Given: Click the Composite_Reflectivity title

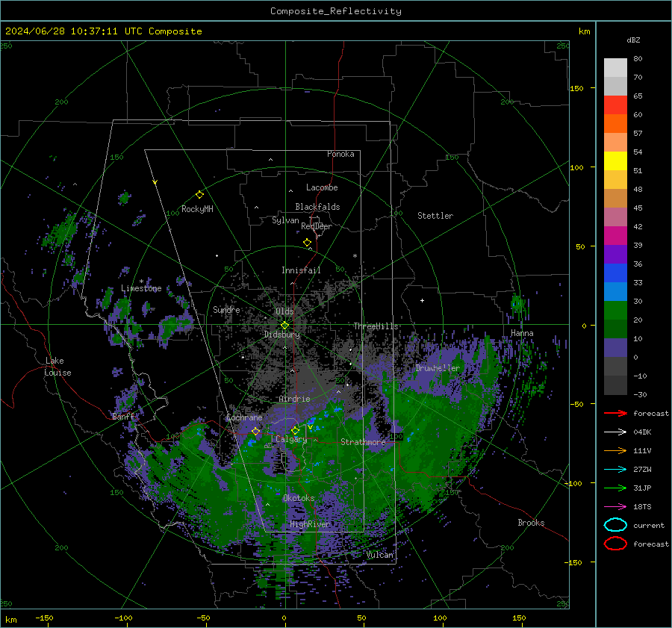Looking at the screenshot, I should (336, 11).
